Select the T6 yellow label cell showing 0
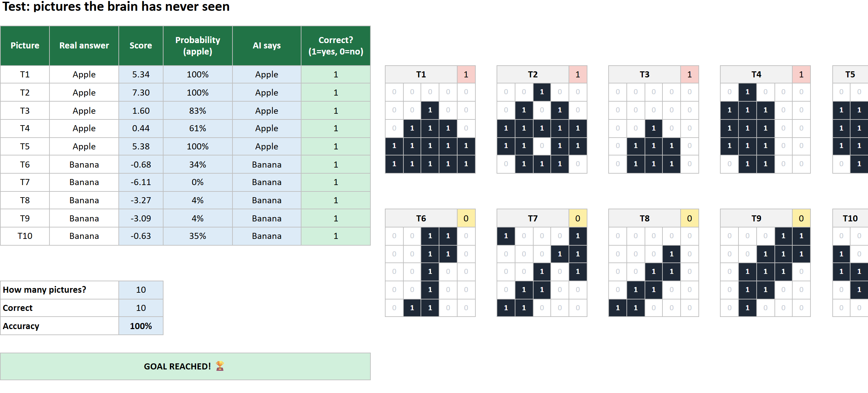 pyautogui.click(x=466, y=218)
